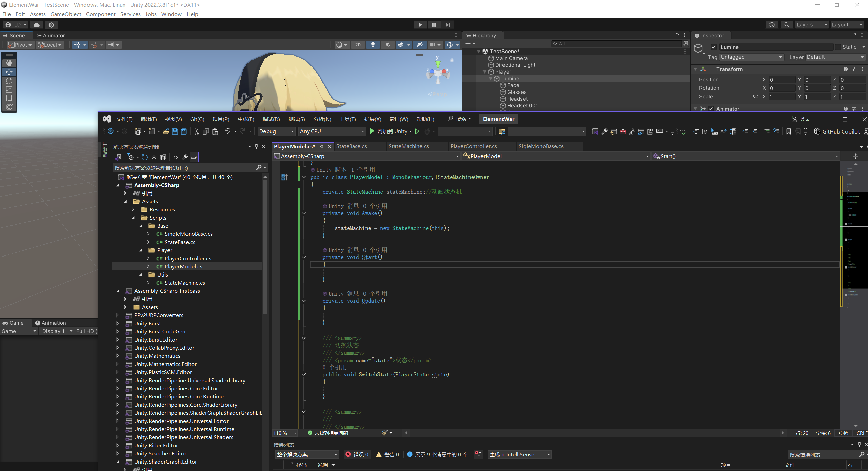
Task: Toggle the Lumine active checkbox in Inspector
Action: coord(714,47)
